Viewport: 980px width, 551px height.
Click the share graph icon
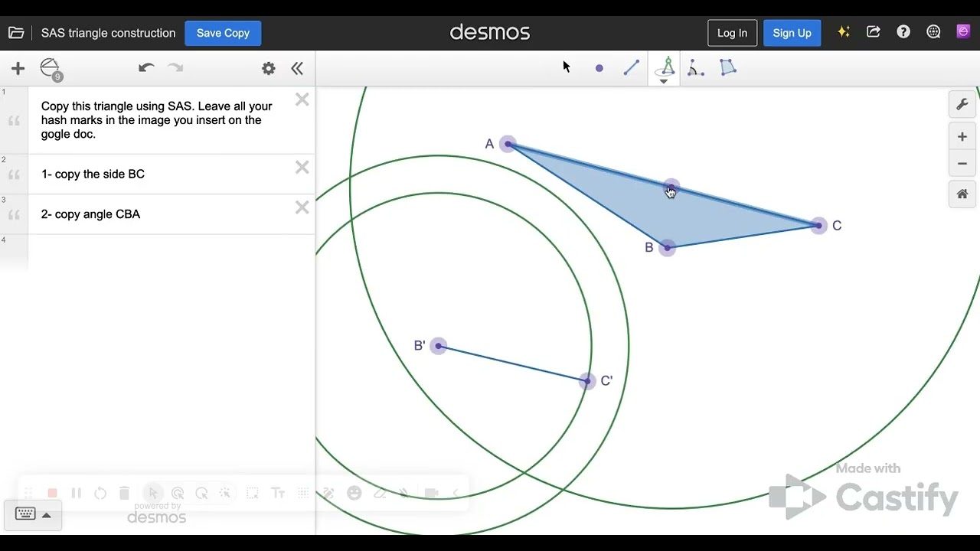pos(874,32)
